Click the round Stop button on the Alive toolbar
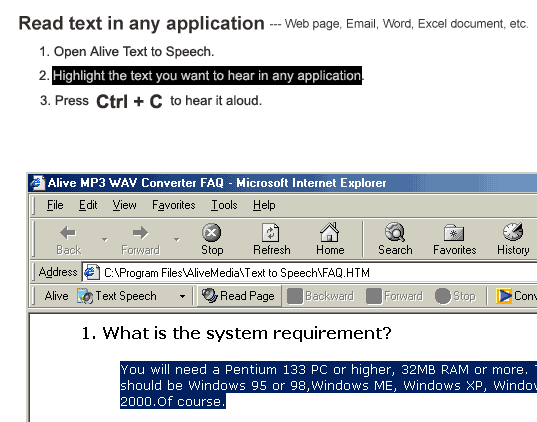537x422 pixels. pyautogui.click(x=455, y=296)
